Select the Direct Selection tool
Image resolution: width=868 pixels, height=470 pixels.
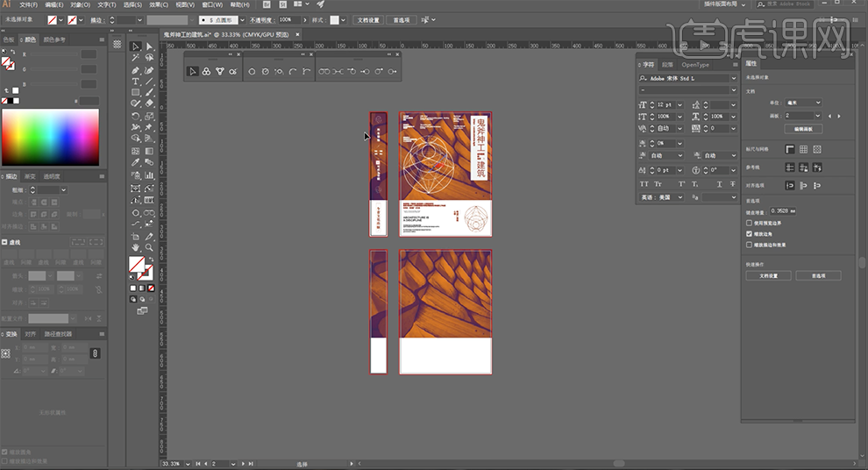149,46
